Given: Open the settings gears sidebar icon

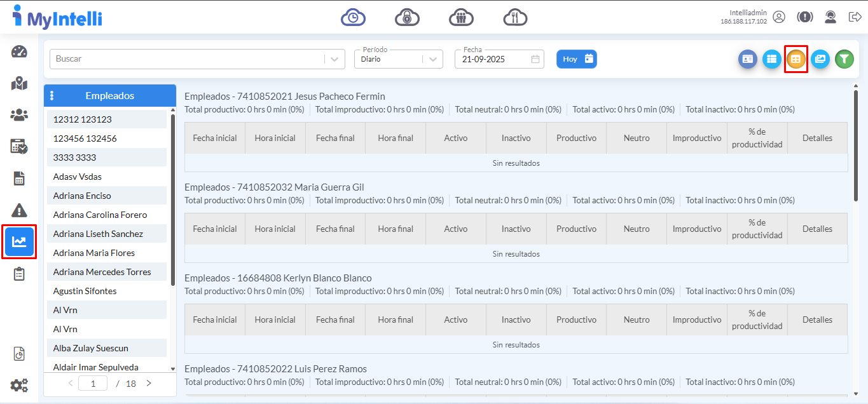Looking at the screenshot, I should [19, 385].
